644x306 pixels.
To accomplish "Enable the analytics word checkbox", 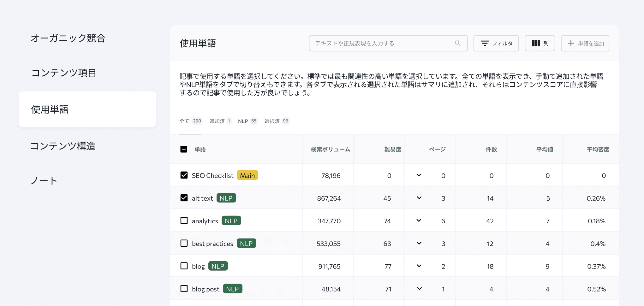I will (x=184, y=221).
